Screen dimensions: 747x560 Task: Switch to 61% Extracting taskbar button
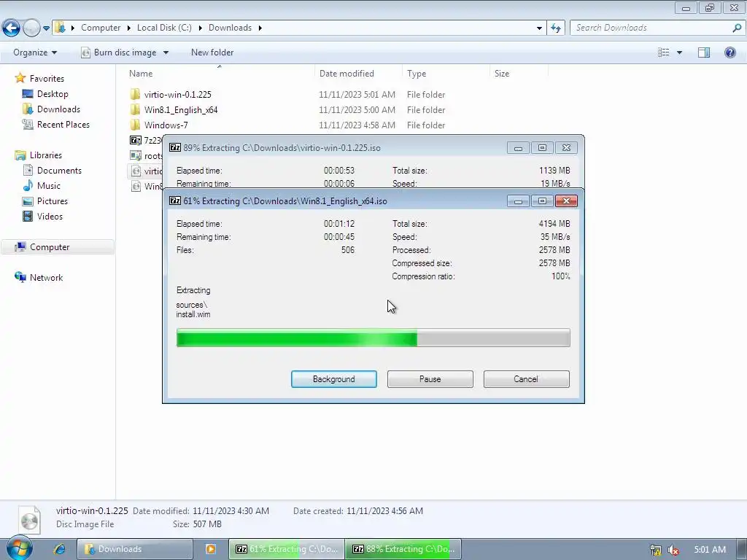click(x=286, y=549)
